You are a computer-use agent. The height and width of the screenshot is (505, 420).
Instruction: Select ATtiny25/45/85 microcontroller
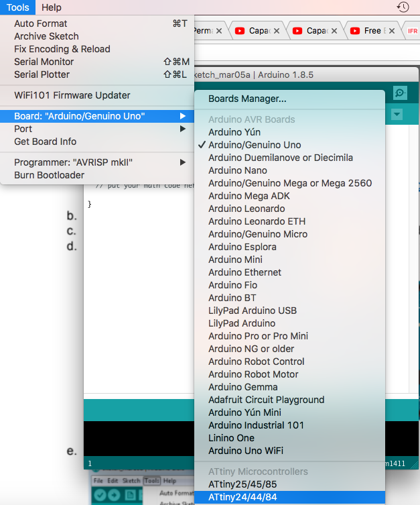[x=289, y=484]
